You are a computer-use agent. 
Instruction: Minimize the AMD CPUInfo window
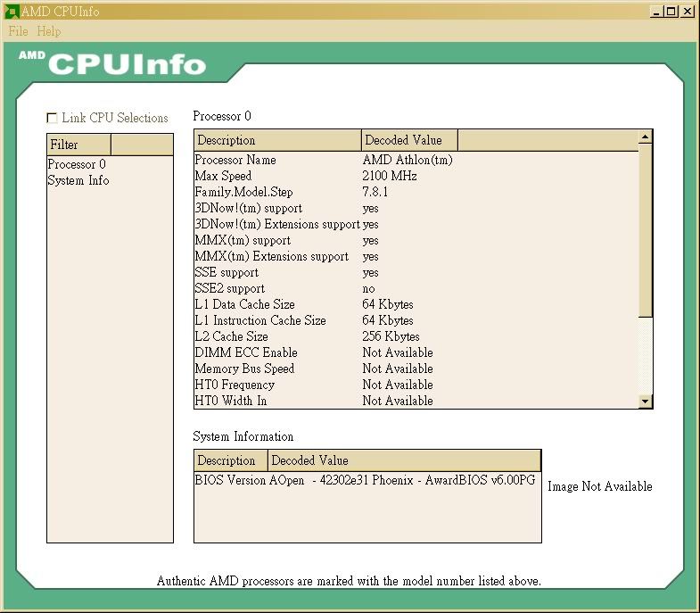coord(655,12)
